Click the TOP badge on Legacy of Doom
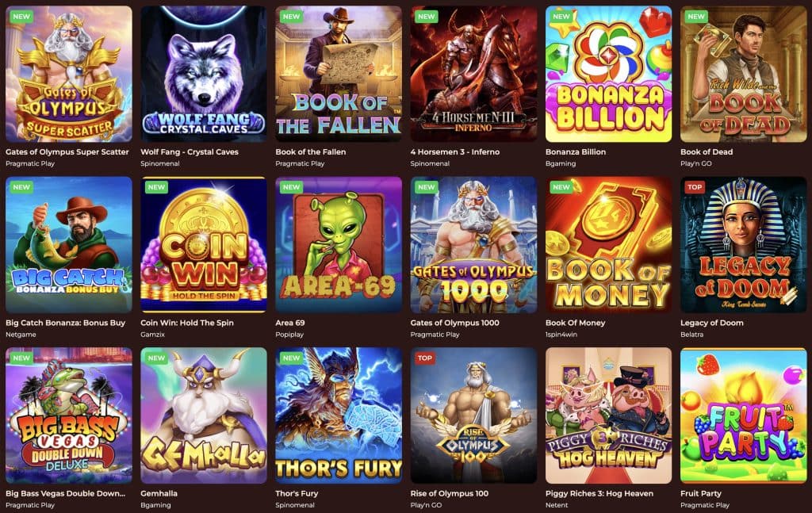Image resolution: width=812 pixels, height=513 pixels. [x=695, y=187]
